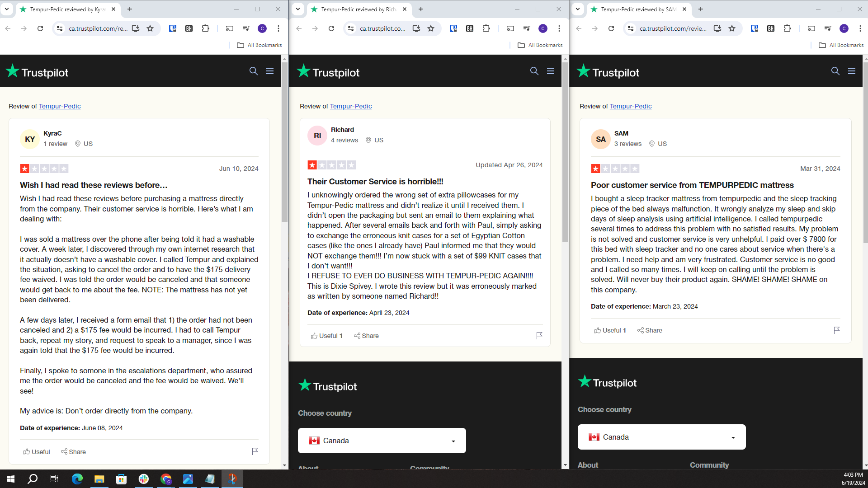Expand the tab search arrow in the left window
The height and width of the screenshot is (488, 868).
7,9
